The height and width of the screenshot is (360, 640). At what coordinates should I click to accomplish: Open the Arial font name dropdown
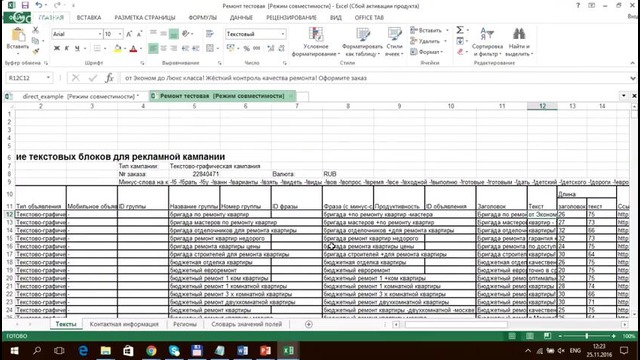coord(100,34)
